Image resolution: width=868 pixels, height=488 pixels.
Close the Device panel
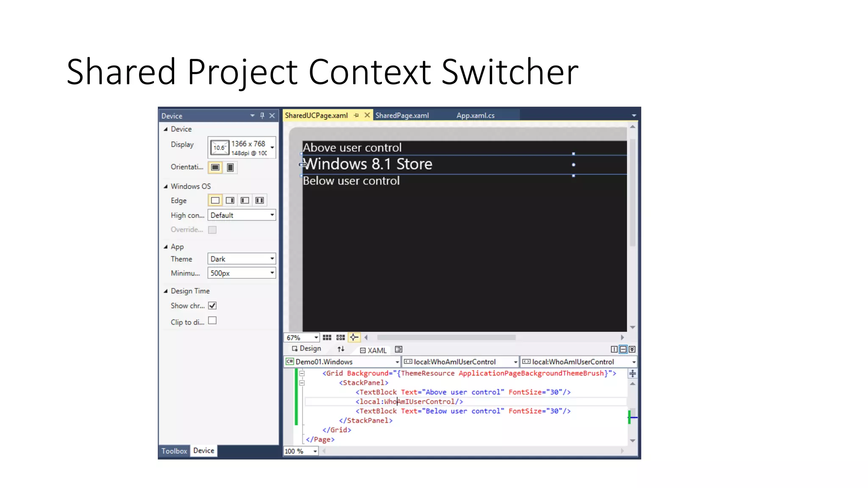coord(272,116)
